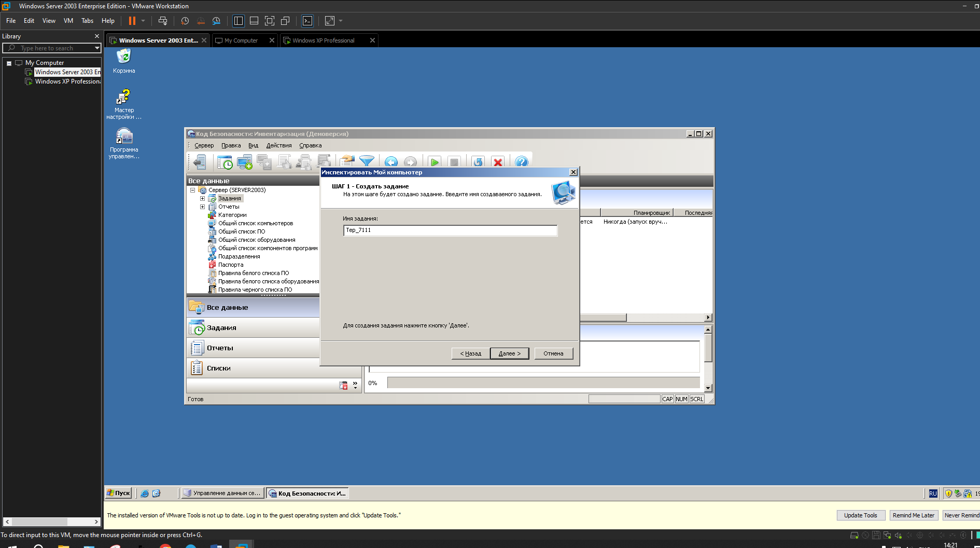Click the disconnect from server toolbar icon

click(200, 162)
